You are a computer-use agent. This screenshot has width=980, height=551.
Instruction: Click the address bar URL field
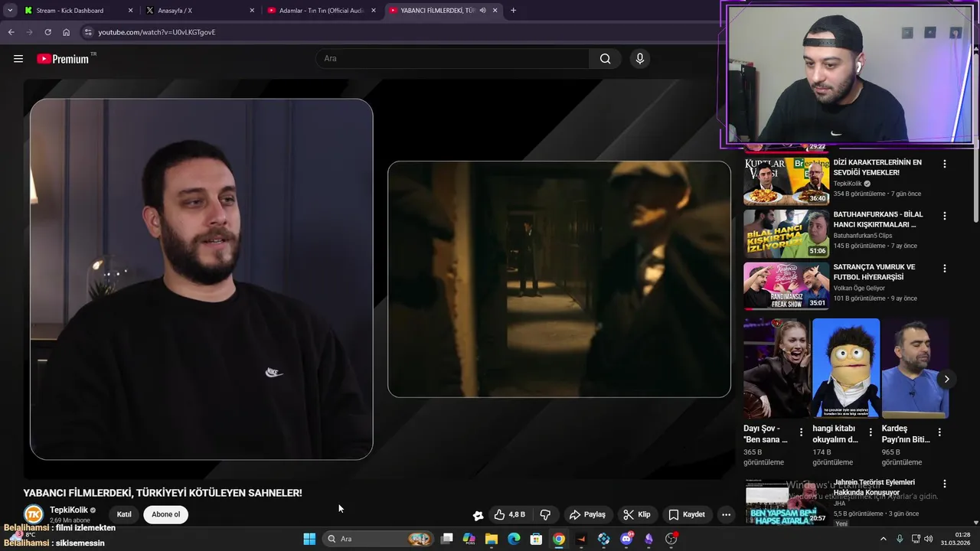(x=398, y=32)
